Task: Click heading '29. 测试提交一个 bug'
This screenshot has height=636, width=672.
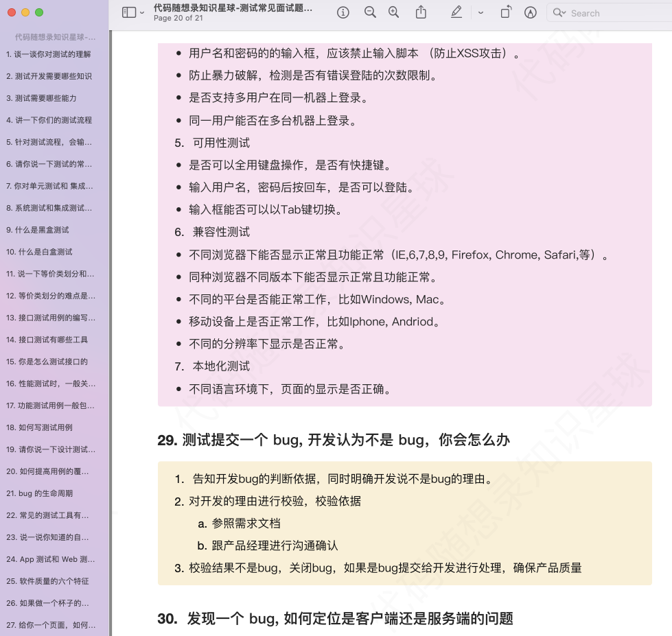Action: point(334,440)
